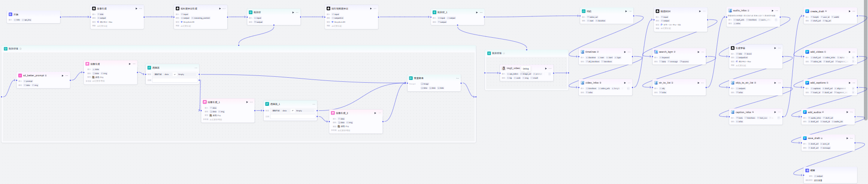Image resolution: width=868 pixels, height=184 pixels.
Task: Open more options on add_audios node
Action: (852, 112)
